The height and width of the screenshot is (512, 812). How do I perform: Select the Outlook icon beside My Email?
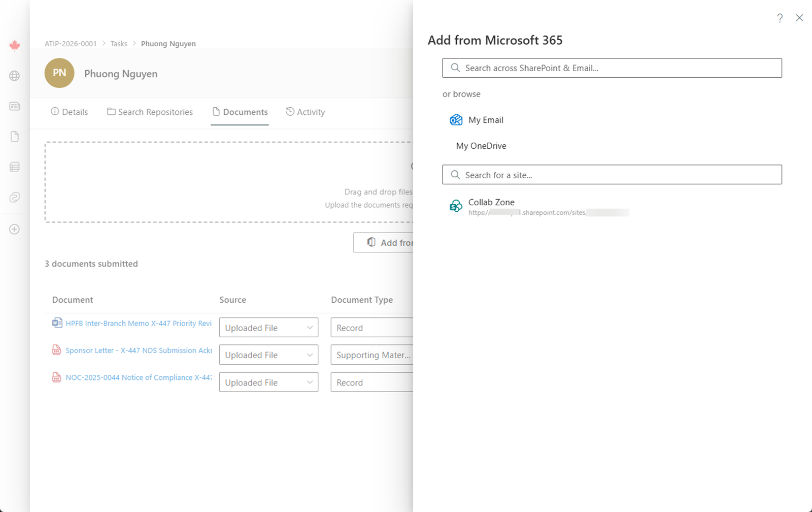coord(456,120)
